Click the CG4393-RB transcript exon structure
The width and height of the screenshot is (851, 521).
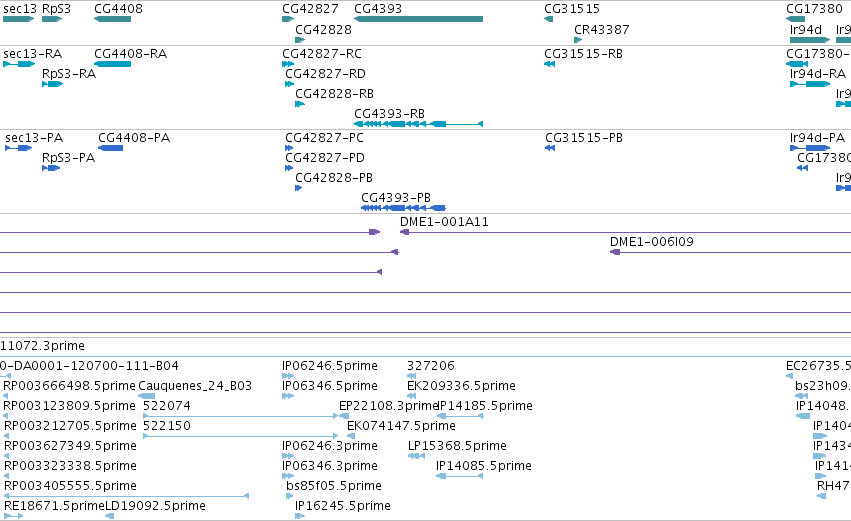(x=418, y=124)
